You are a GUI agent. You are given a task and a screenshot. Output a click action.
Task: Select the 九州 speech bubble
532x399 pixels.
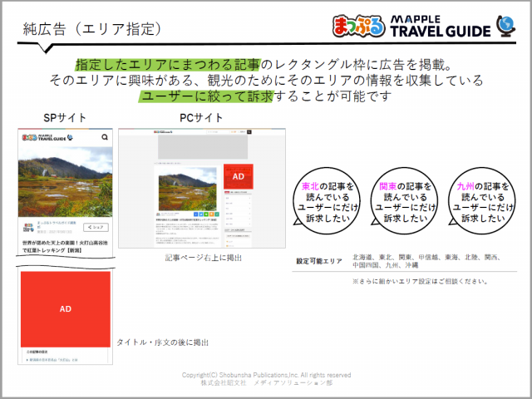(483, 203)
